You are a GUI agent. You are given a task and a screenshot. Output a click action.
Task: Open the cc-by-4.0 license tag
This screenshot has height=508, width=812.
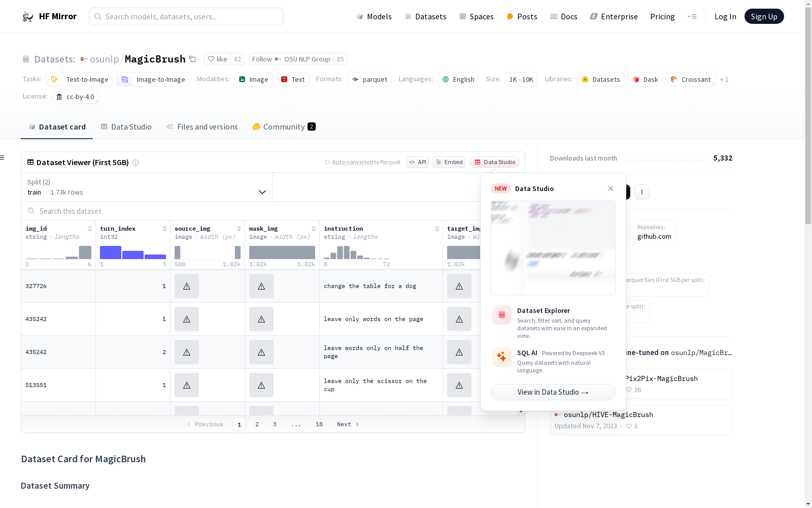[76, 97]
